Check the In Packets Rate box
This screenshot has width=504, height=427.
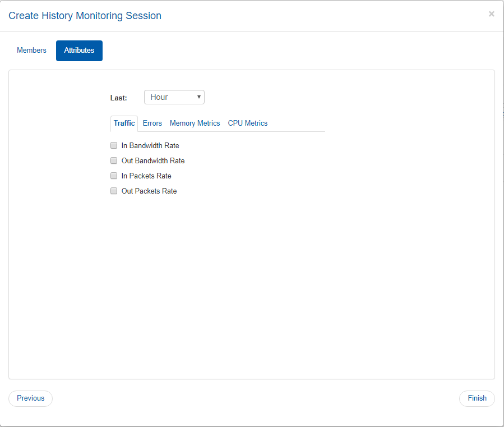(114, 176)
